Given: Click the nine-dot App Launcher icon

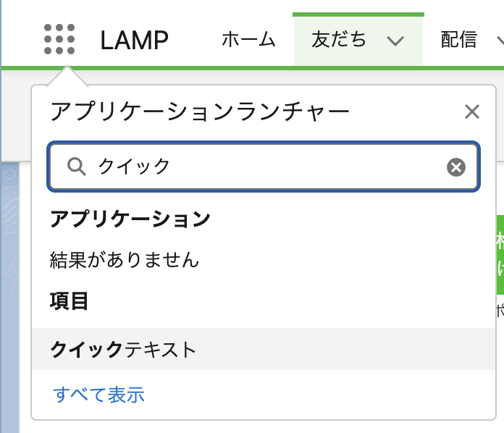Looking at the screenshot, I should pyautogui.click(x=59, y=39).
